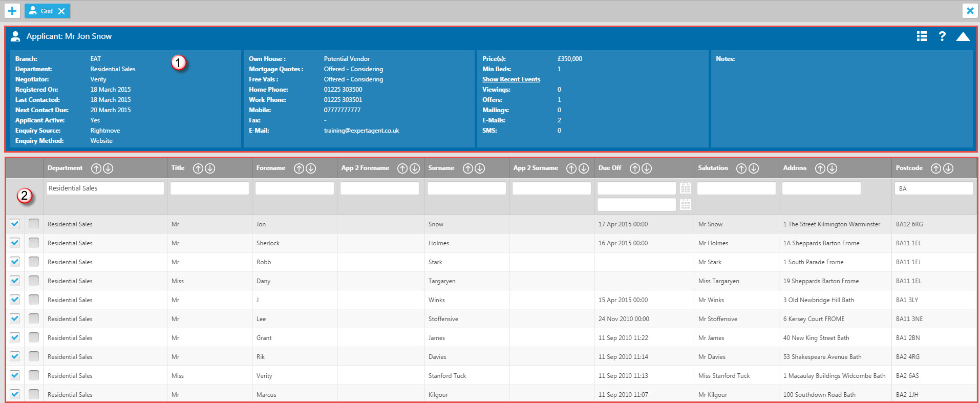This screenshot has width=980, height=403.
Task: Sort Due Off column ascending
Action: [635, 168]
